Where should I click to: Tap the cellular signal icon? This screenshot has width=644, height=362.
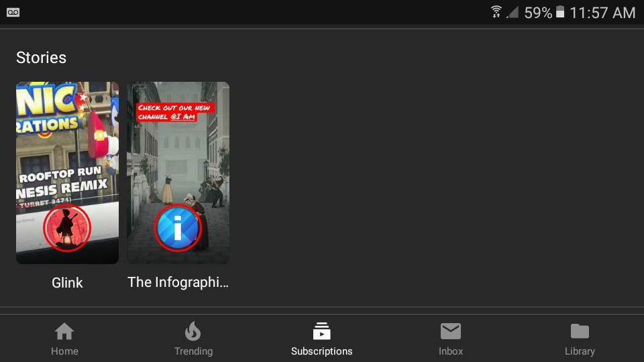[512, 12]
